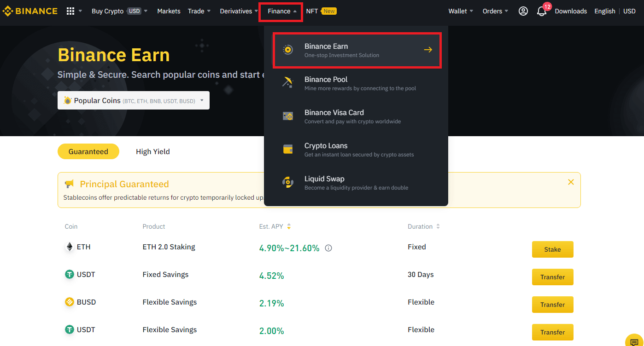
Task: Click the Binance Earn page heading
Action: pos(114,55)
